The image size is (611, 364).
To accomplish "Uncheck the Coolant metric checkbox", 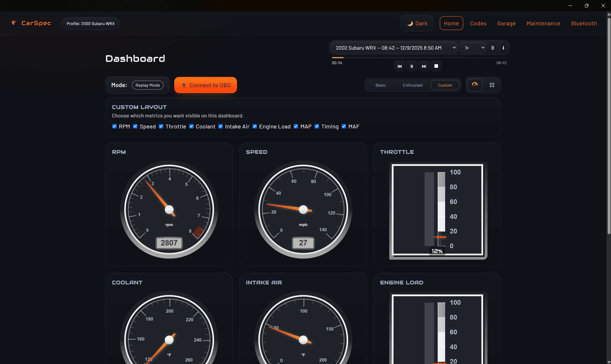I will tap(191, 126).
